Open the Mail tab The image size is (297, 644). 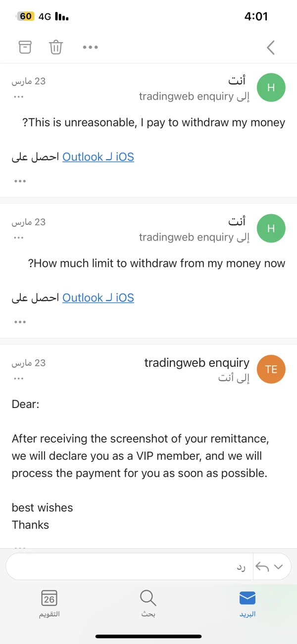pos(247,603)
